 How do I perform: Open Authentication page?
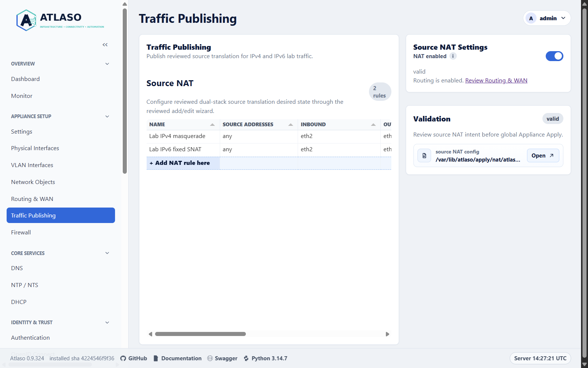(x=61, y=338)
